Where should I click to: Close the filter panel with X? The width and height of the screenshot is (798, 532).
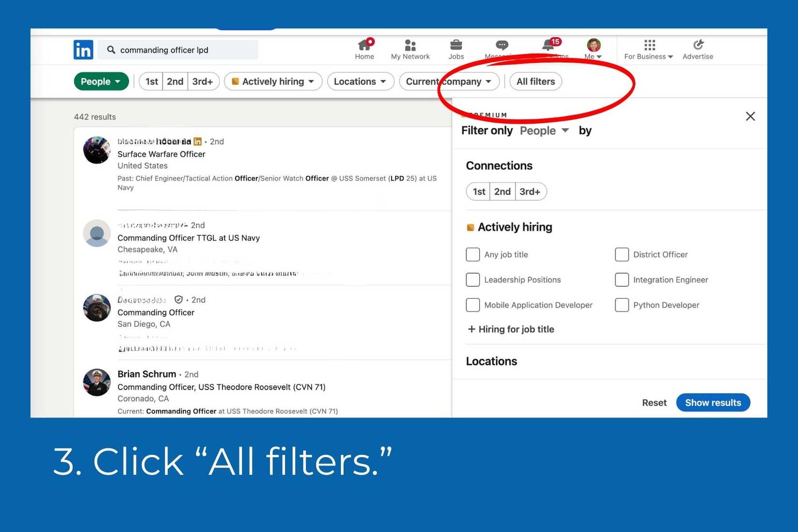pyautogui.click(x=750, y=116)
